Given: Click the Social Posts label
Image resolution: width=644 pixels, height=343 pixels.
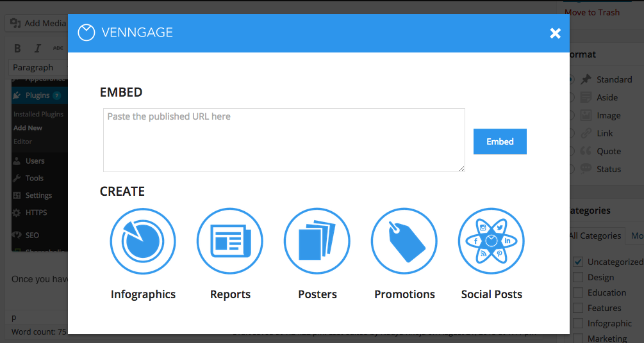Looking at the screenshot, I should tap(491, 294).
